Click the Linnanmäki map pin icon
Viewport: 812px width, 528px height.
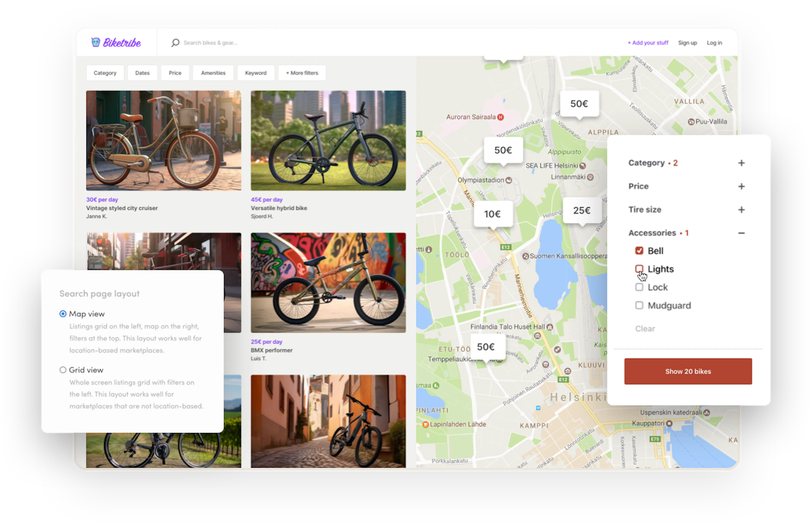point(590,177)
